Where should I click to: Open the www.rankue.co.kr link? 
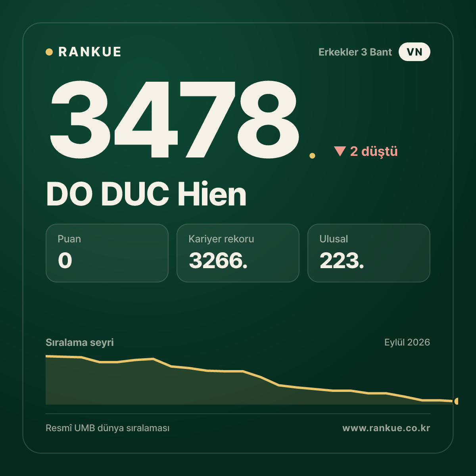coord(386,428)
